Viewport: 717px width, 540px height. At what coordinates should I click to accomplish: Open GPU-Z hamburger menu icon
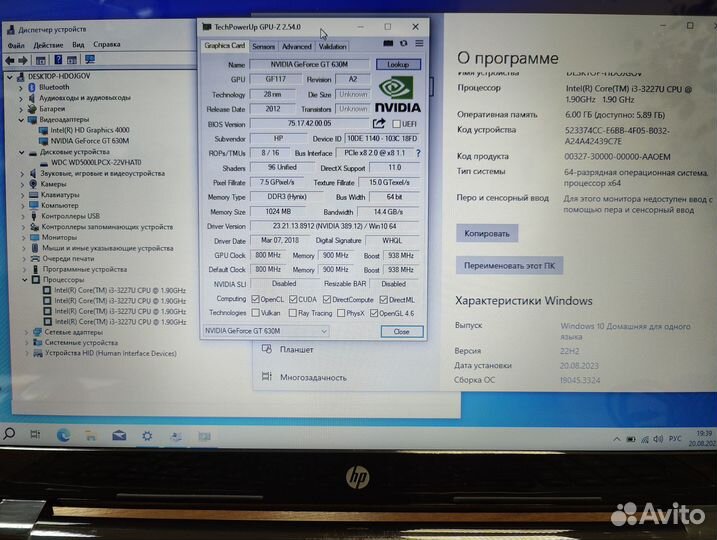[419, 43]
